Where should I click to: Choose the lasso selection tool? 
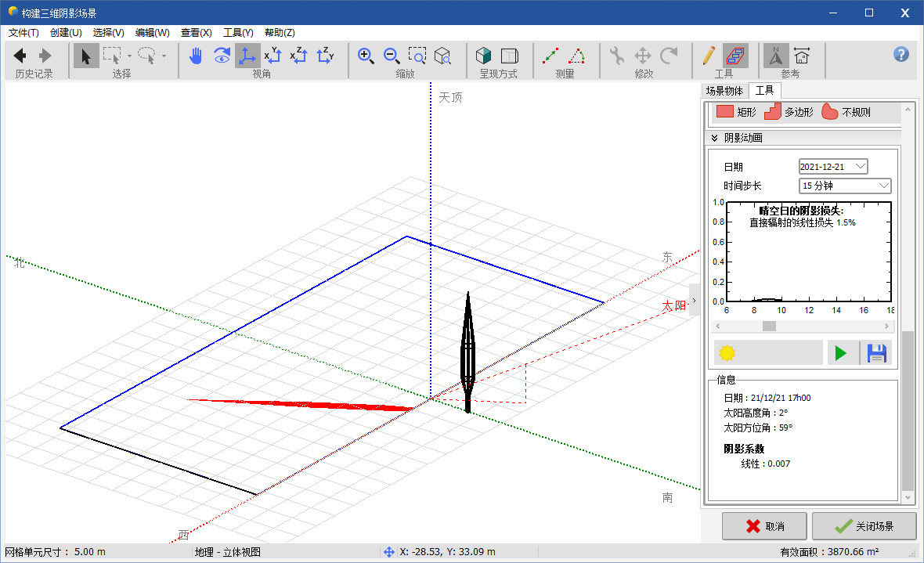[146, 56]
